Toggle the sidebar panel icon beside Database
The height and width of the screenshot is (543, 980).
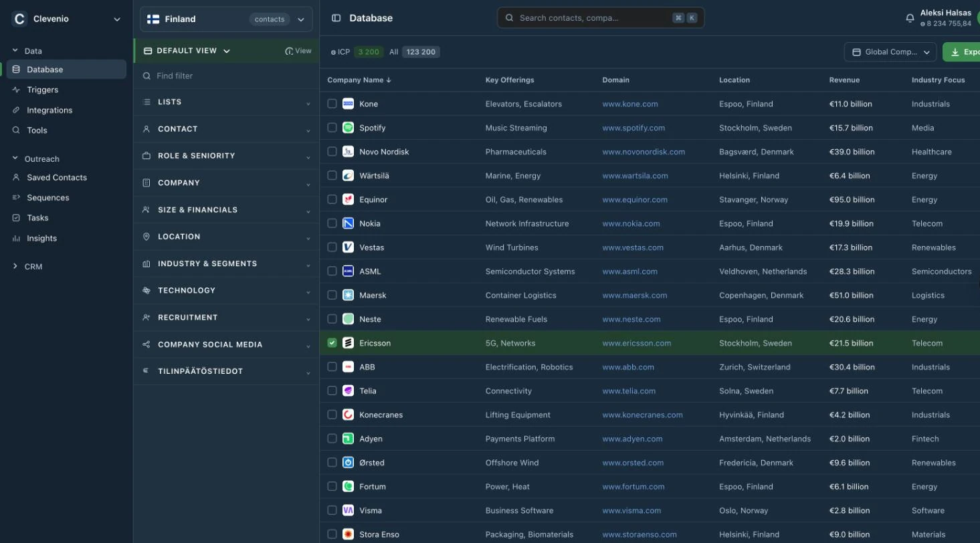336,18
